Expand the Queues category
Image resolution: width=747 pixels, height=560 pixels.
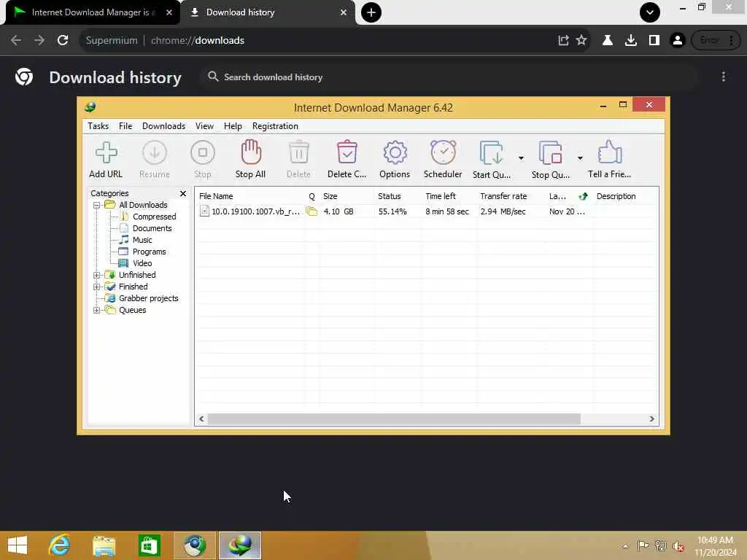point(97,310)
